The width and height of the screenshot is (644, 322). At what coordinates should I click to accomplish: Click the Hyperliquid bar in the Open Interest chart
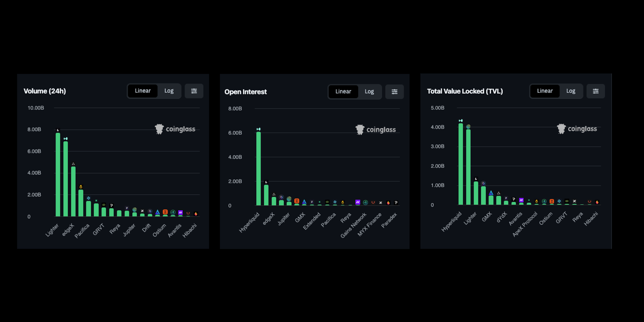(258, 169)
